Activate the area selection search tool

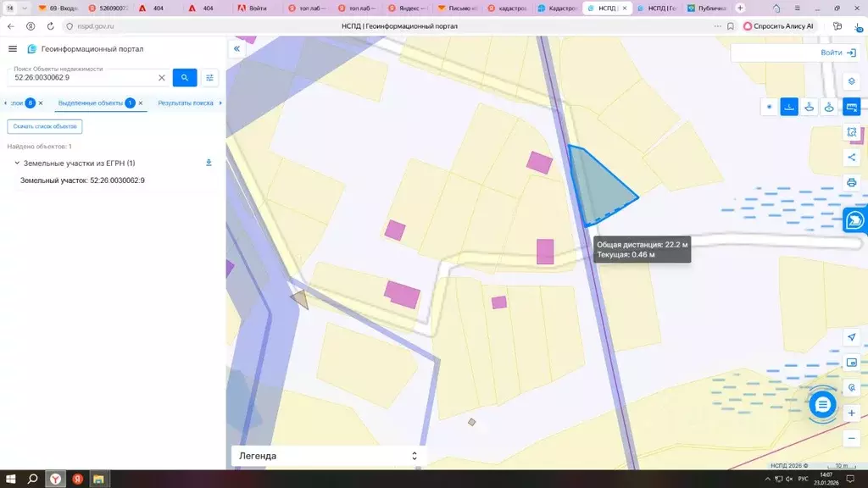(x=851, y=132)
